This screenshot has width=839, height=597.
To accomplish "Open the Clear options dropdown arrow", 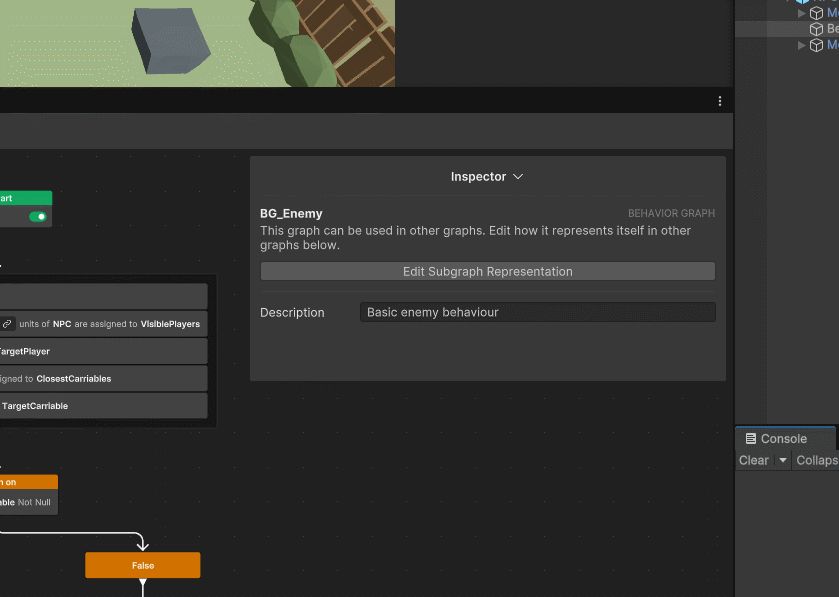I will tap(782, 461).
